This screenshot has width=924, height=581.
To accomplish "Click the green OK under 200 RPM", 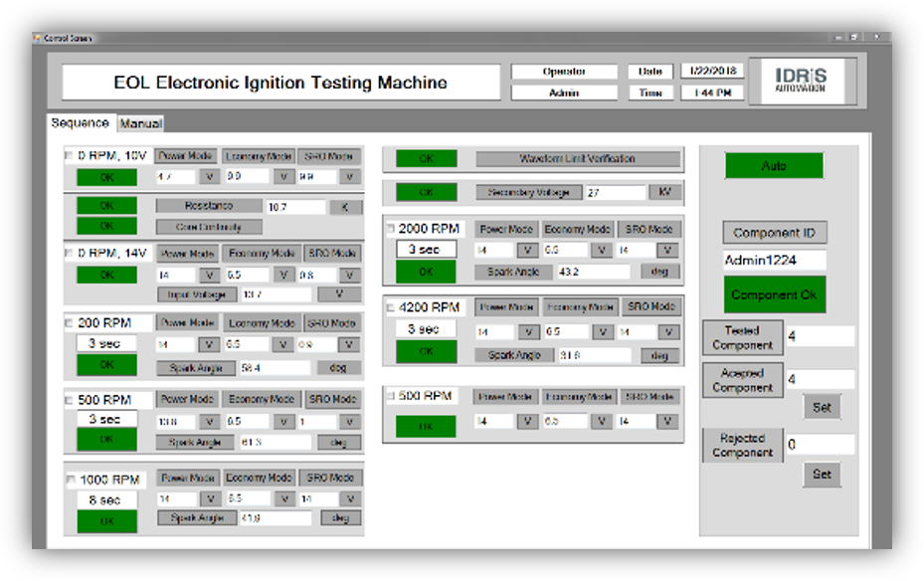I will click(106, 365).
